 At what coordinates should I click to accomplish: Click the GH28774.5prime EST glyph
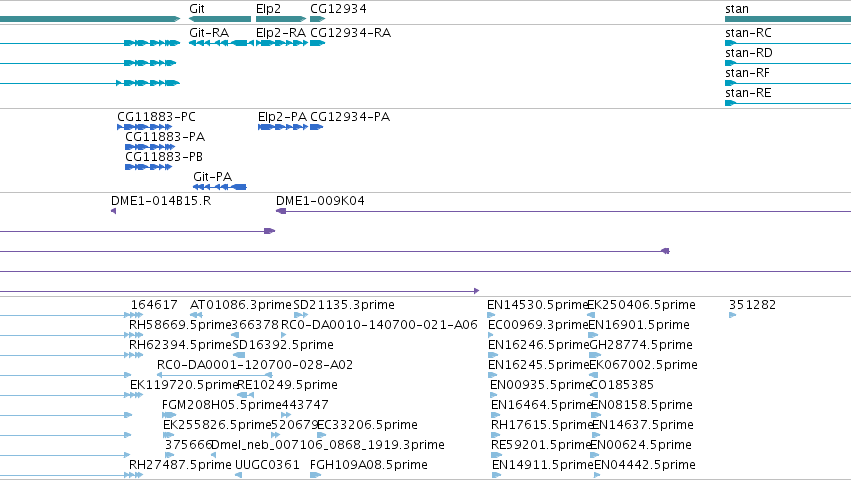595,355
